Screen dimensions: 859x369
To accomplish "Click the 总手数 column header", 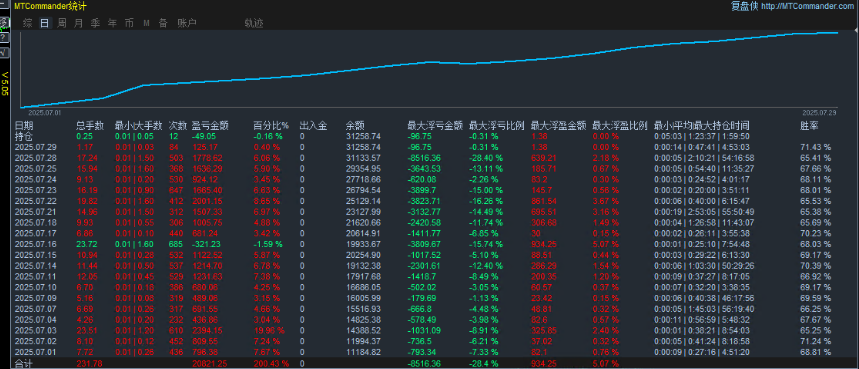I will click(89, 125).
